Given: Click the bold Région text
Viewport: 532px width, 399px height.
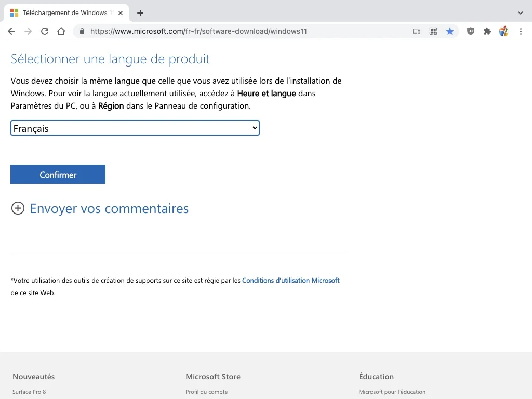Looking at the screenshot, I should pyautogui.click(x=111, y=106).
